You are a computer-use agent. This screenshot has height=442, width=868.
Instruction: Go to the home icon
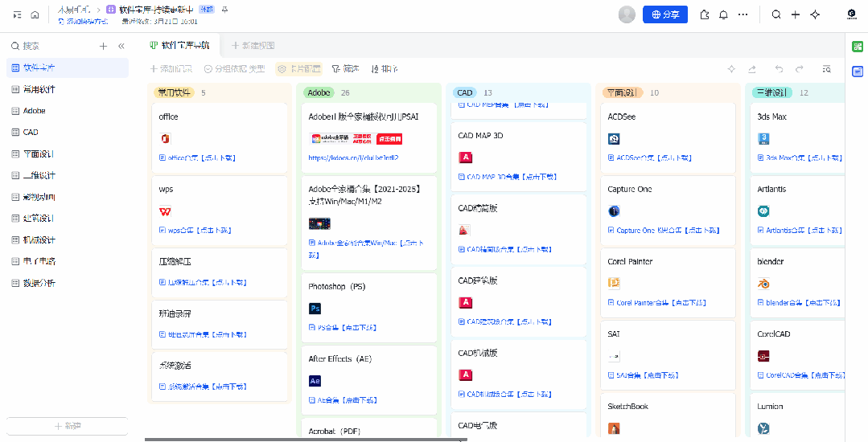click(35, 15)
